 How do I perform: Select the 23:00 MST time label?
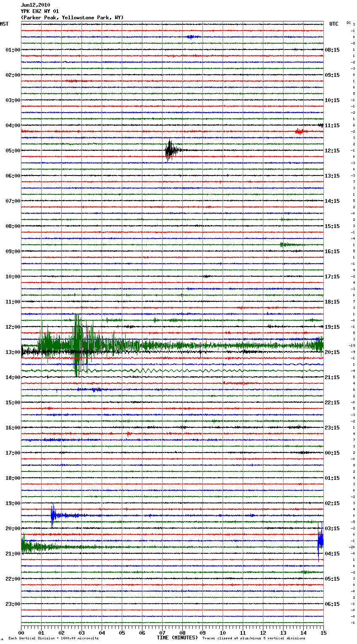coord(13,604)
